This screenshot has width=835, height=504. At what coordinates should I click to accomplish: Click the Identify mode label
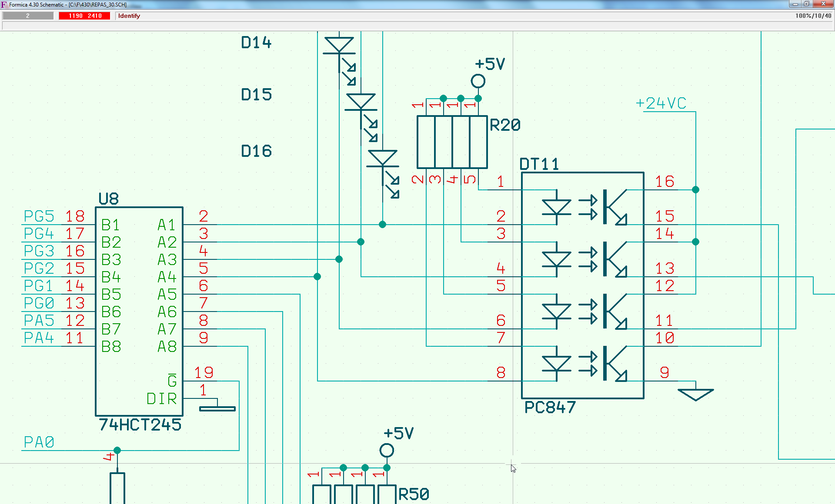click(x=129, y=16)
